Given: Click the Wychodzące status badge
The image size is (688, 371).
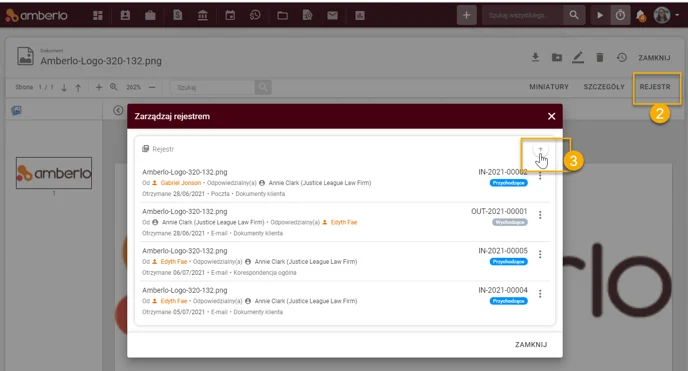Looking at the screenshot, I should 509,222.
